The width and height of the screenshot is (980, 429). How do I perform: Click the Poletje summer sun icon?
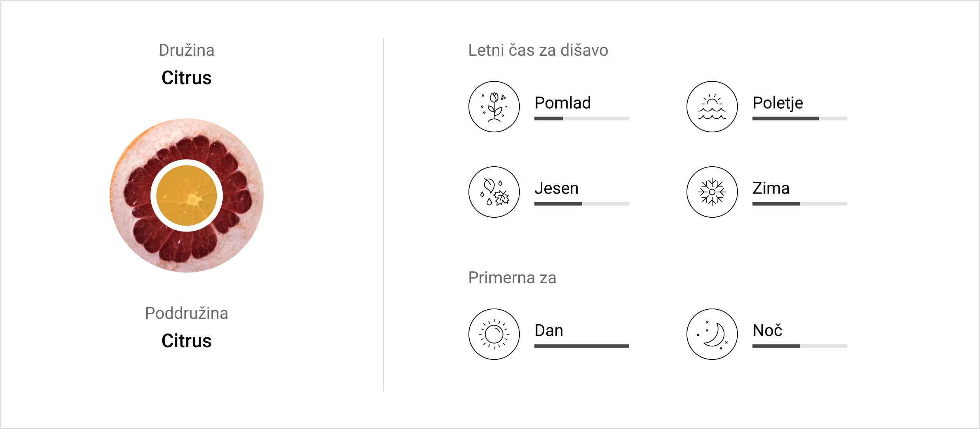pos(712,107)
